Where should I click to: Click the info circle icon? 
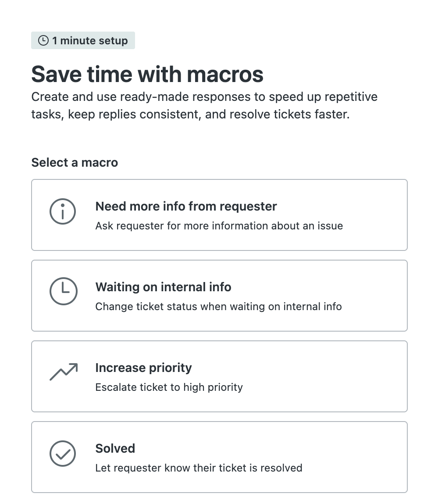[x=63, y=211]
